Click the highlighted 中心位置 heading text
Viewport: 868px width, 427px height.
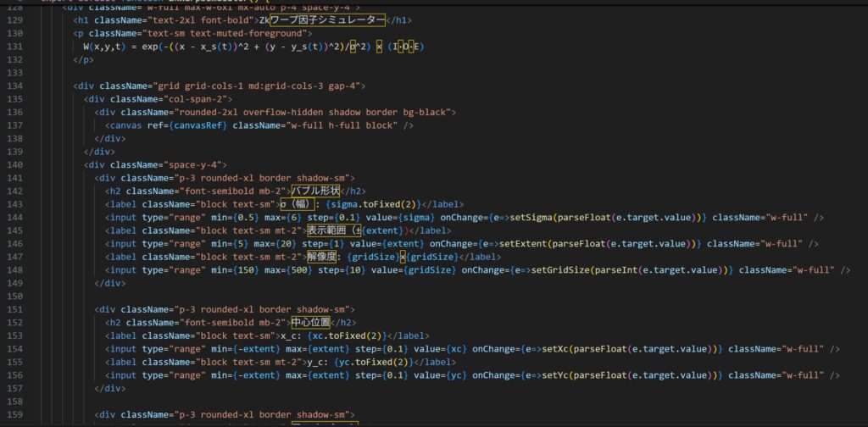pyautogui.click(x=310, y=323)
